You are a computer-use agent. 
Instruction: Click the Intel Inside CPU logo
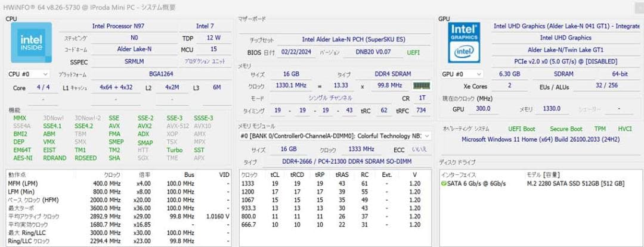[31, 43]
